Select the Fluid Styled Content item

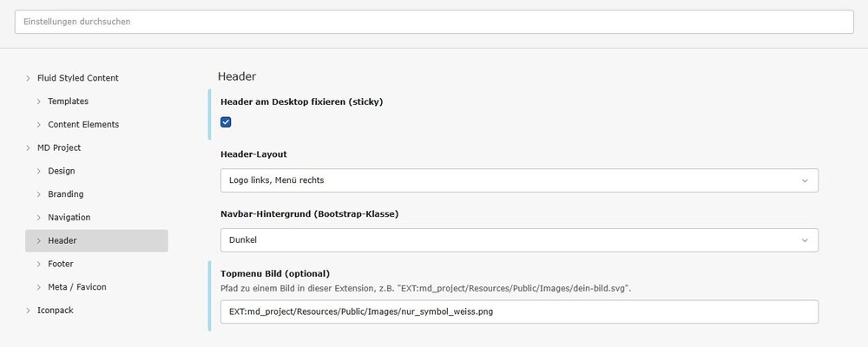pos(78,78)
